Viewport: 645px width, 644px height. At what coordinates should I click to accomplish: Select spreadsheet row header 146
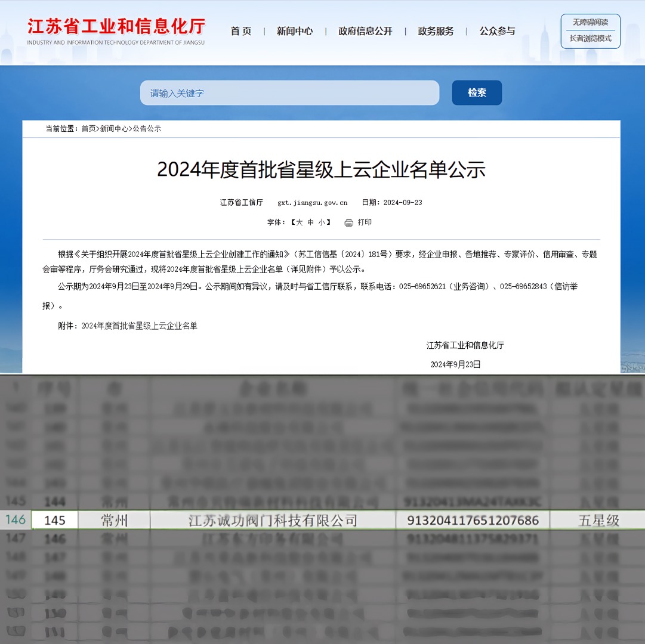tap(15, 520)
